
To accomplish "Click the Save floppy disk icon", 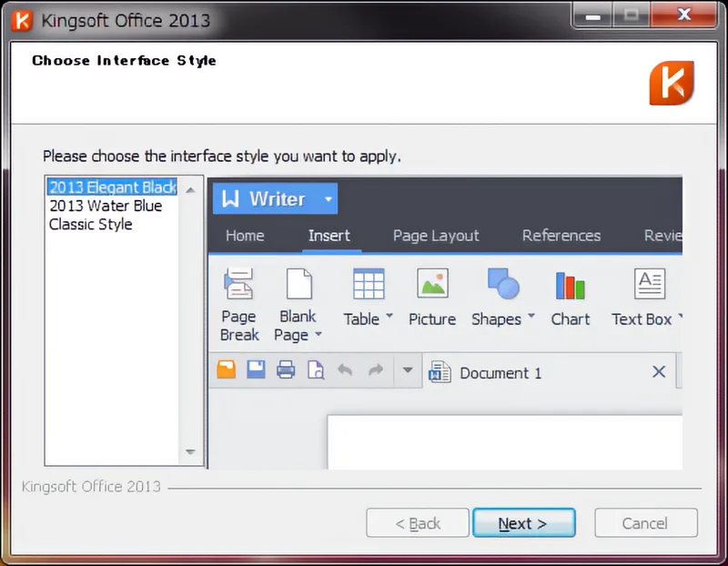I will [x=256, y=369].
